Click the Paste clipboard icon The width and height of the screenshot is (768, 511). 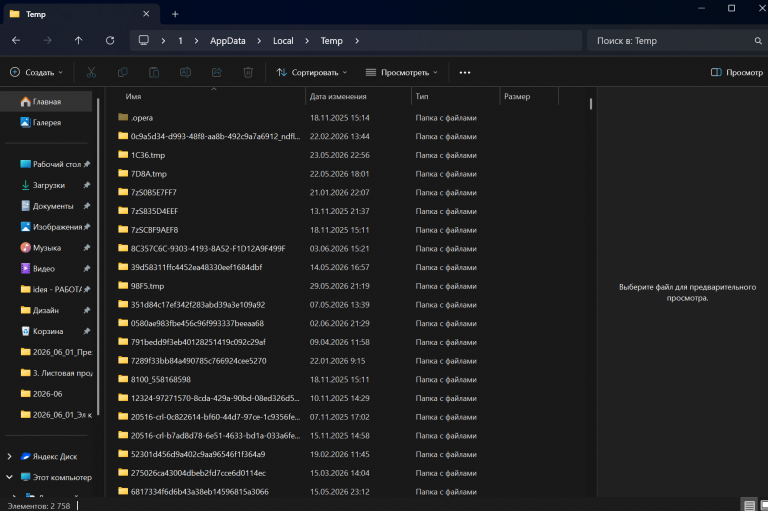(x=154, y=73)
